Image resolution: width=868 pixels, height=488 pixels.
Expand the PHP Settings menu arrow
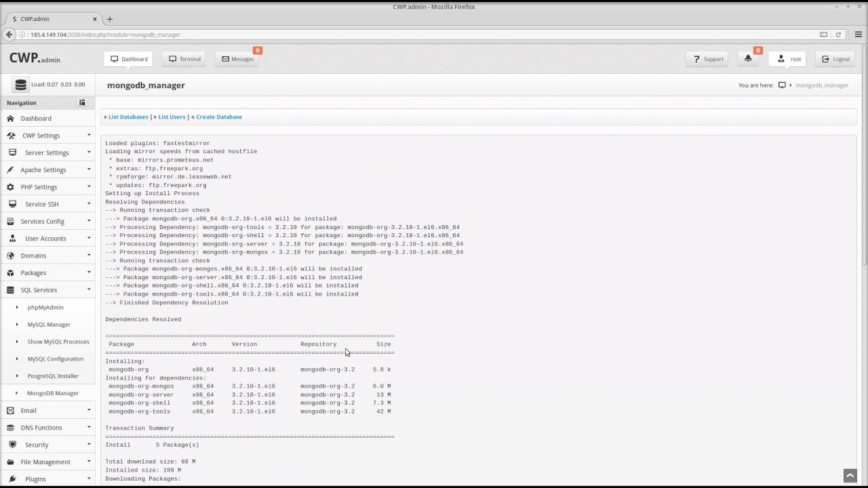point(88,186)
